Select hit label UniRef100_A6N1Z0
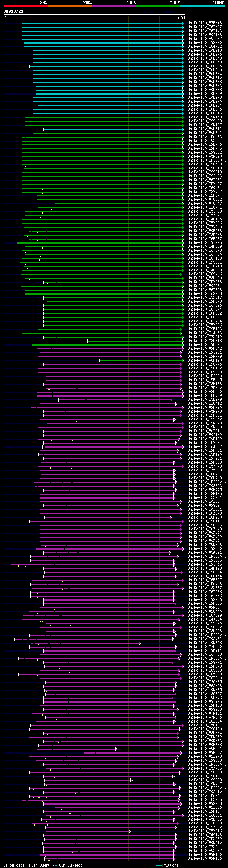Viewport: 228px width, 868px height. click(204, 361)
